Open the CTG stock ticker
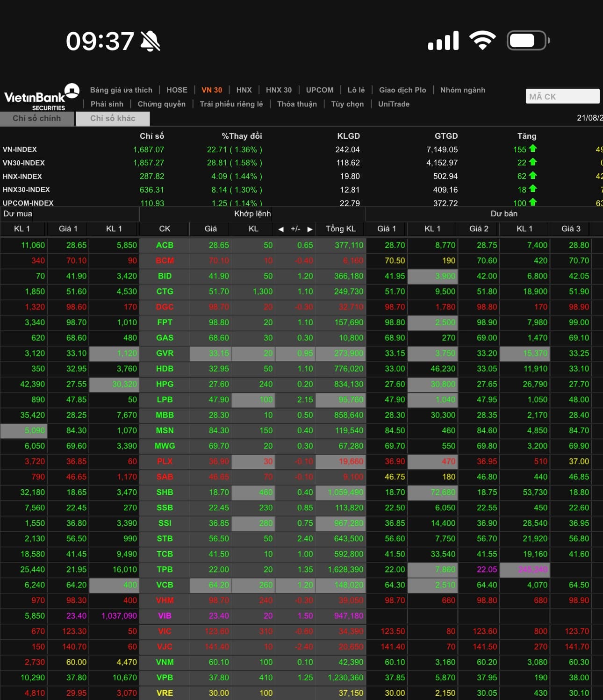Screen dimensions: 603x700 point(165,292)
